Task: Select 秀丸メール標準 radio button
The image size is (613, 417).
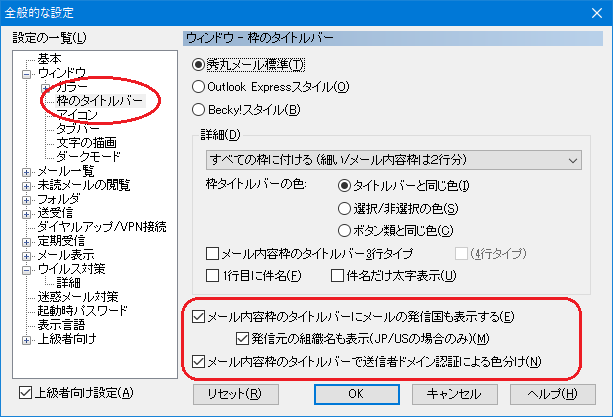Action: pyautogui.click(x=198, y=64)
